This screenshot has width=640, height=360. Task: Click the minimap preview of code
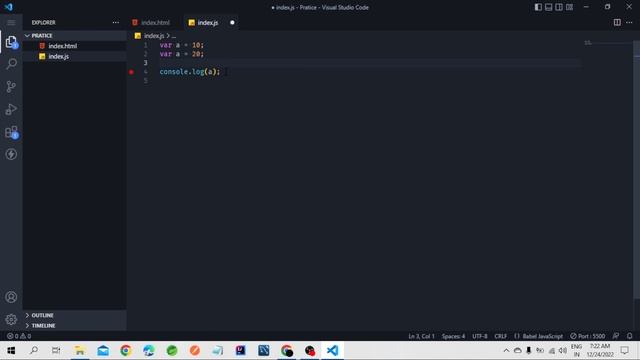[x=588, y=42]
